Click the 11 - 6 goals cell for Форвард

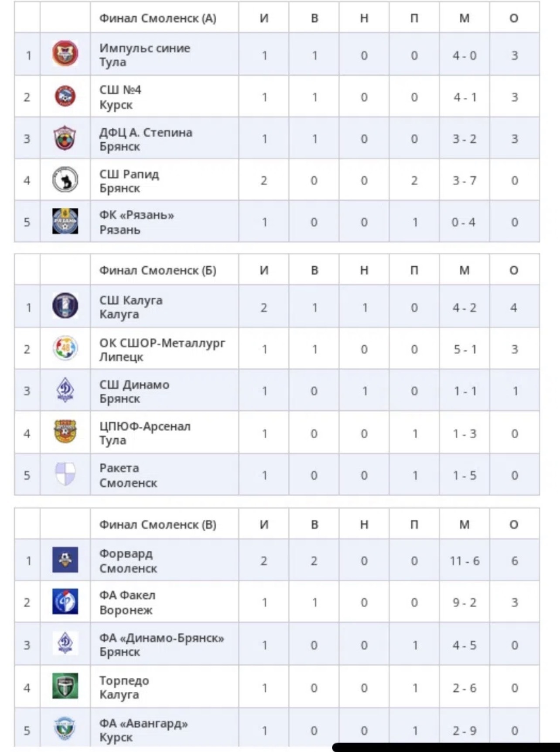(464, 561)
